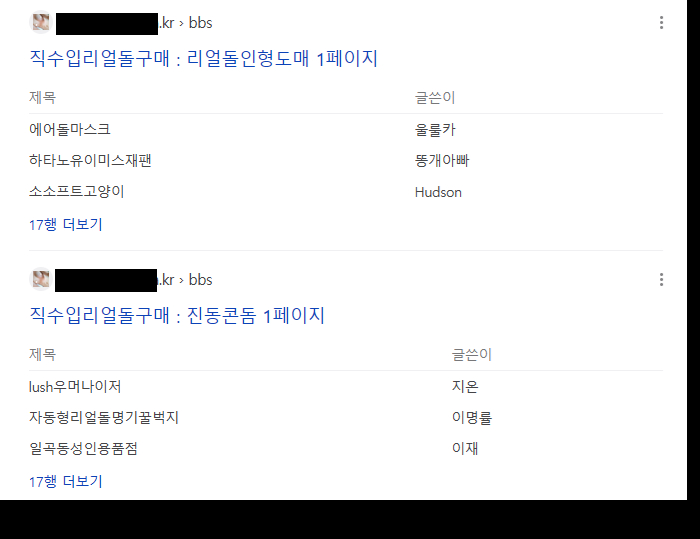The width and height of the screenshot is (700, 539).
Task: Select the 하타노유이미스재팬 table row
Action: coord(91,160)
